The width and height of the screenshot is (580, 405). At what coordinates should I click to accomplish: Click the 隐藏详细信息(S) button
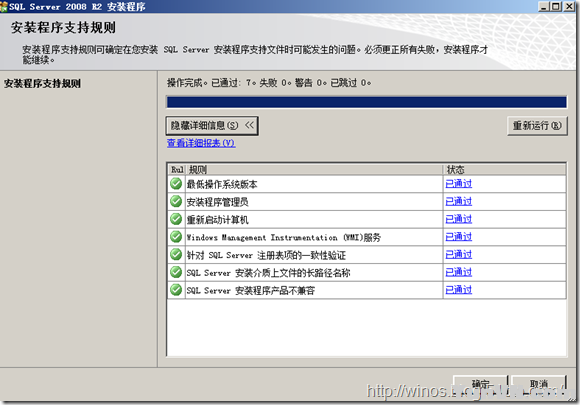[212, 126]
